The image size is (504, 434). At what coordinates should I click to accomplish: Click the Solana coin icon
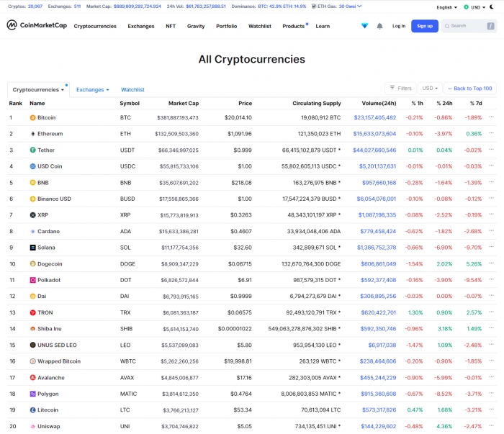pos(32,248)
